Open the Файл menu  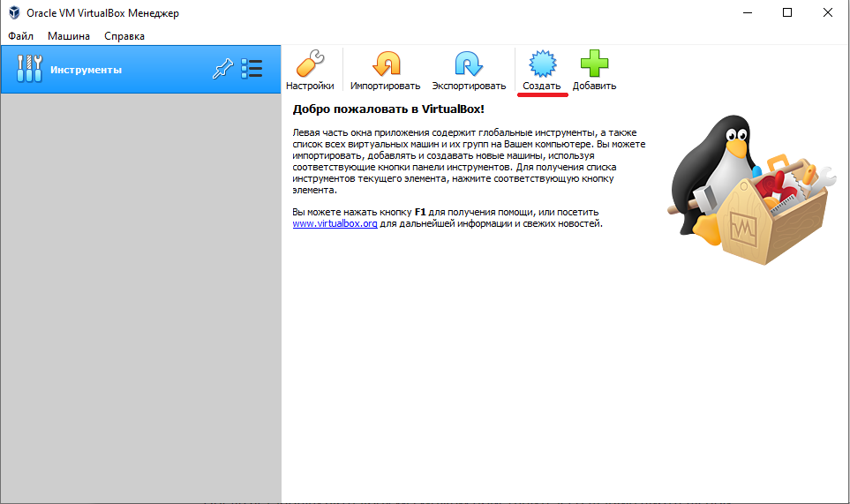[20, 36]
